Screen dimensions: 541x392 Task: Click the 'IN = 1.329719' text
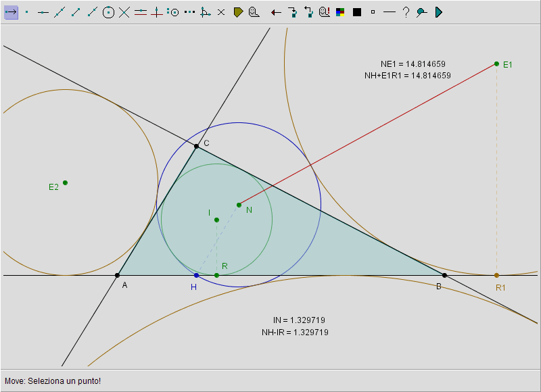(299, 320)
